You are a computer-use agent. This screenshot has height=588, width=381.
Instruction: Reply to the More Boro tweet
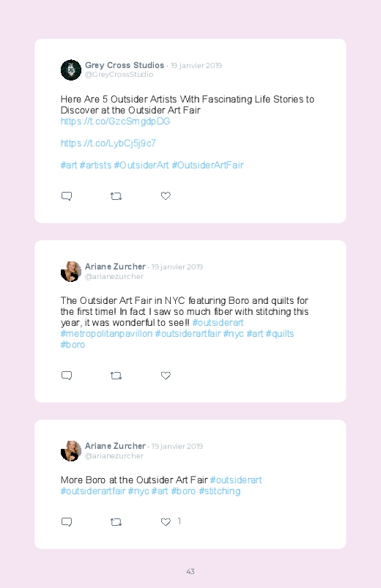tap(67, 521)
